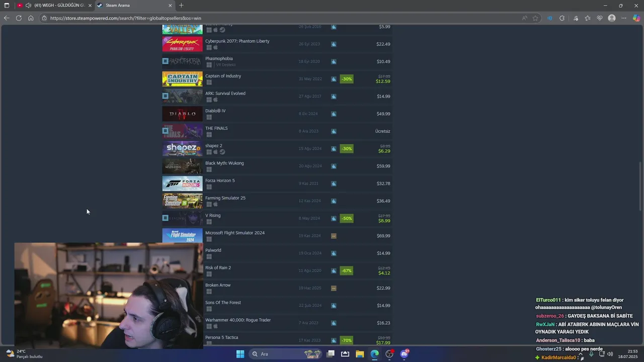Open Edge settings and more menu
Viewport: 644px width, 362px height.
click(x=624, y=18)
